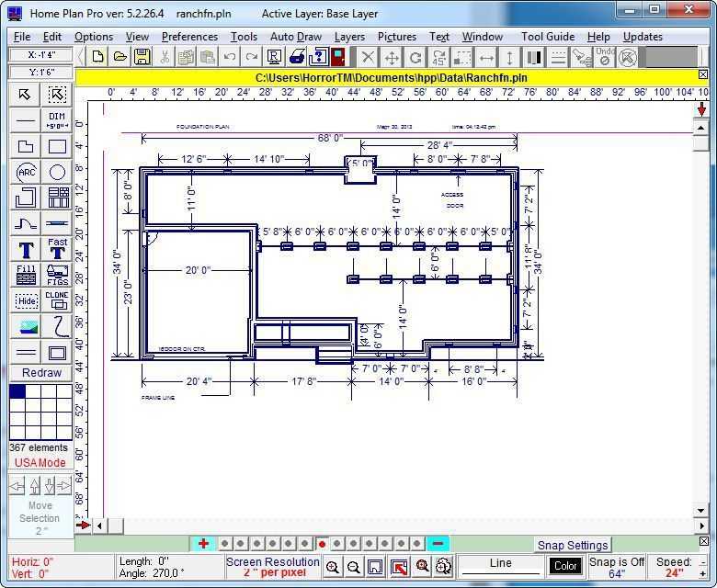The width and height of the screenshot is (717, 588).
Task: Select the ARC drawing tool
Action: [26, 172]
